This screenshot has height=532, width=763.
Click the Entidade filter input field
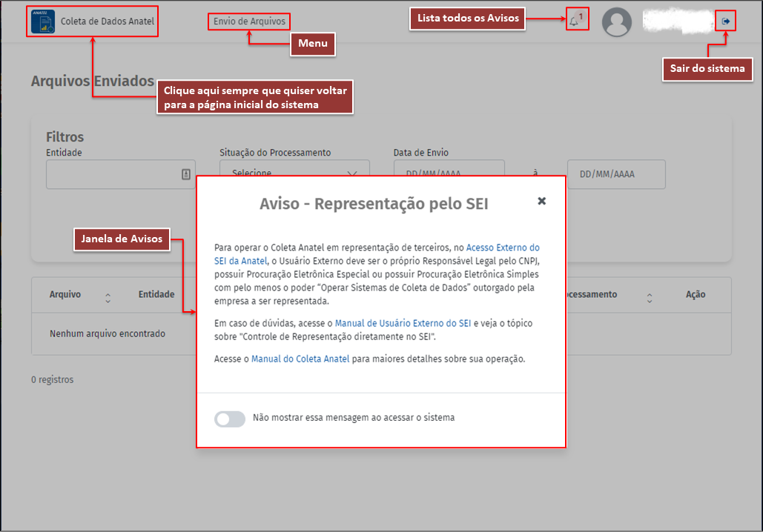point(121,174)
